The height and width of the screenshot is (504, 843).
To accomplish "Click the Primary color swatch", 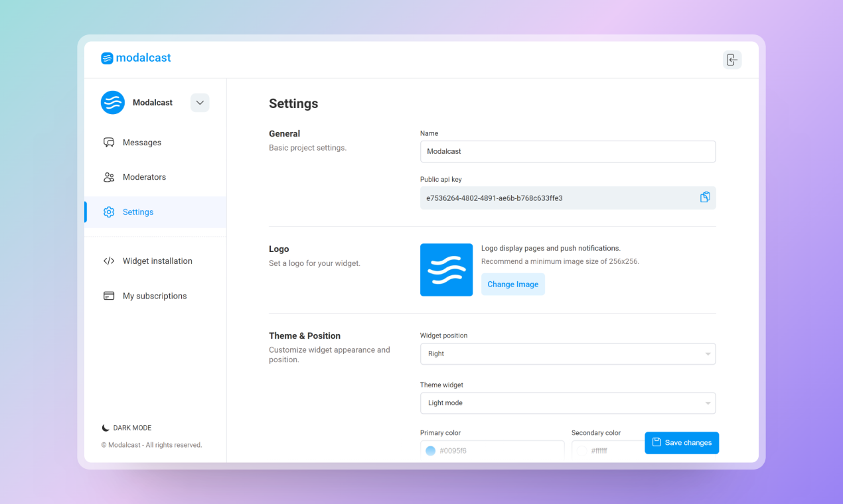I will 430,451.
